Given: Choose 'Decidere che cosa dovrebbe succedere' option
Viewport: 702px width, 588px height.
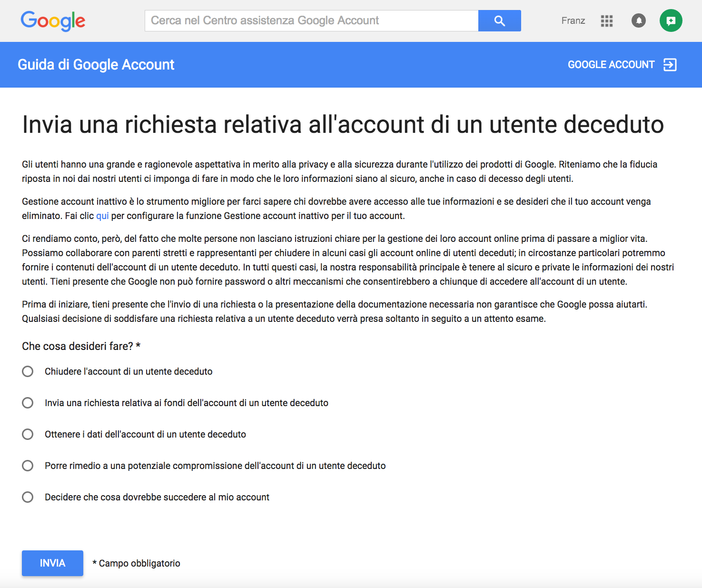Looking at the screenshot, I should (x=28, y=497).
